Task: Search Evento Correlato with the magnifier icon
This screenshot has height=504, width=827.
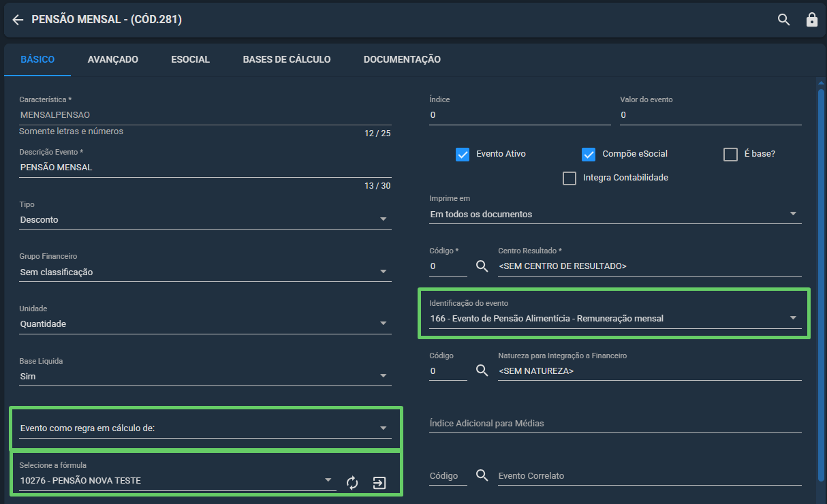Action: click(x=482, y=475)
